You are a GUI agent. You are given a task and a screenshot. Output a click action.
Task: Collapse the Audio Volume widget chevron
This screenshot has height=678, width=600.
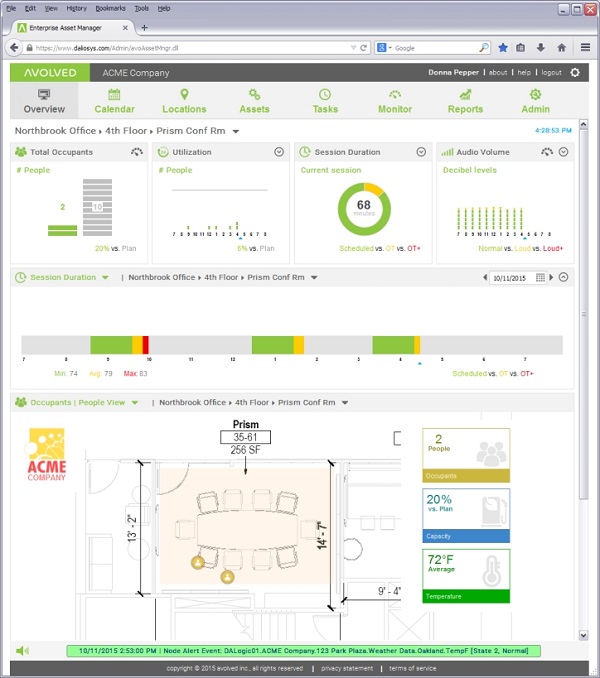pos(563,152)
